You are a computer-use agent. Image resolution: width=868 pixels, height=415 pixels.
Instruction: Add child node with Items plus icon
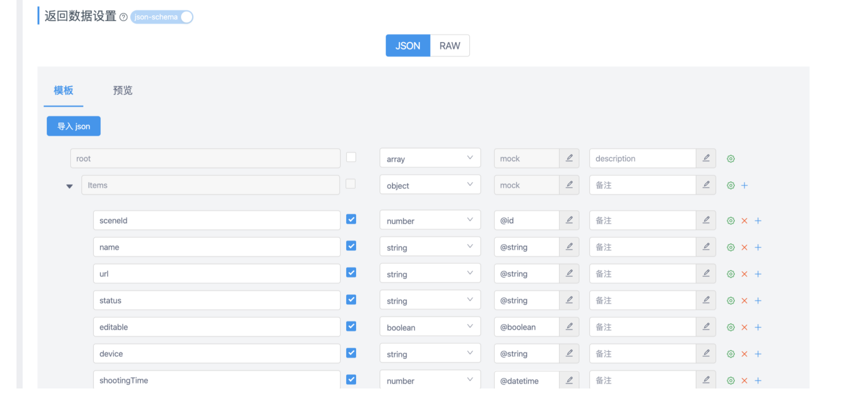pos(745,185)
